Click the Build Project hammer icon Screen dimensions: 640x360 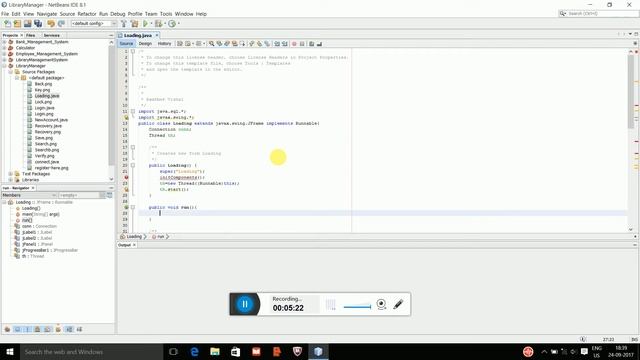(x=124, y=24)
